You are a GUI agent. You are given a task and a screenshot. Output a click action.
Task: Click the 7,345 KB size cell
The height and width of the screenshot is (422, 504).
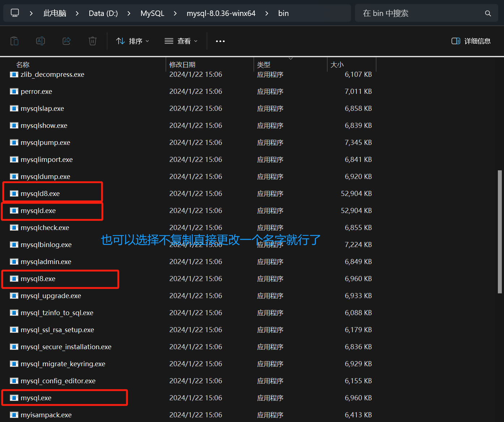[358, 143]
